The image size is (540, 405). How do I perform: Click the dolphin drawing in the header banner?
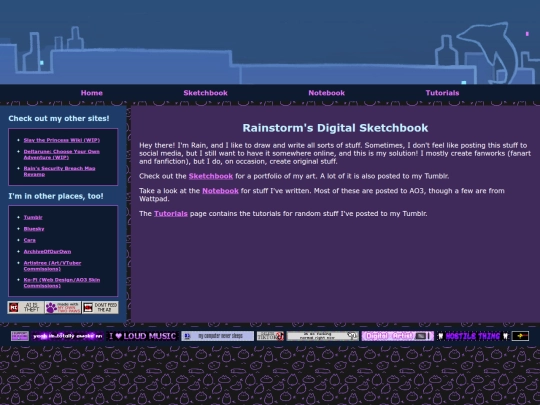pyautogui.click(x=489, y=52)
